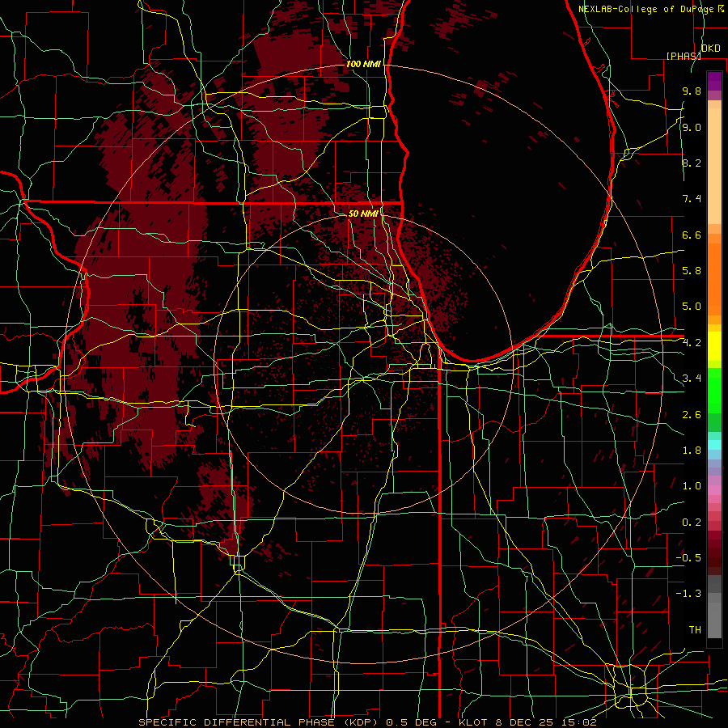
Task: Click the -1.3 scale value
Action: coord(688,594)
